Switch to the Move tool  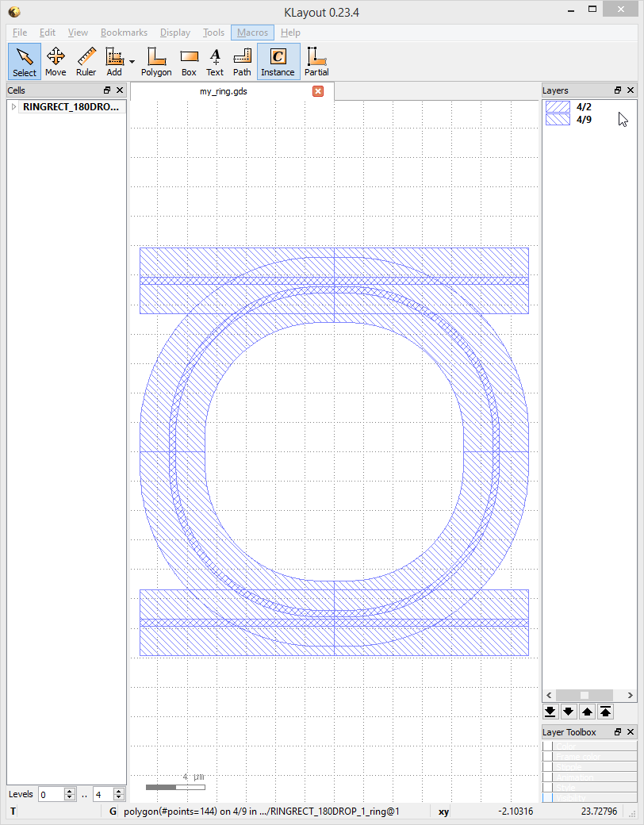tap(56, 62)
